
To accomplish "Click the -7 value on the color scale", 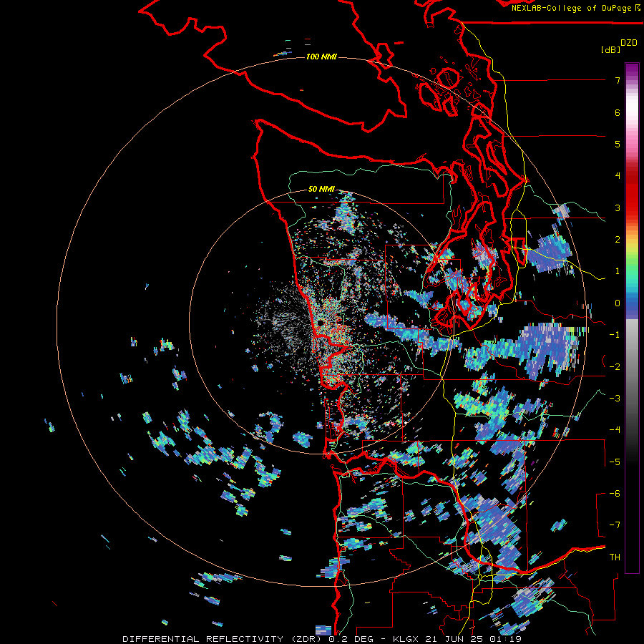I will point(615,525).
